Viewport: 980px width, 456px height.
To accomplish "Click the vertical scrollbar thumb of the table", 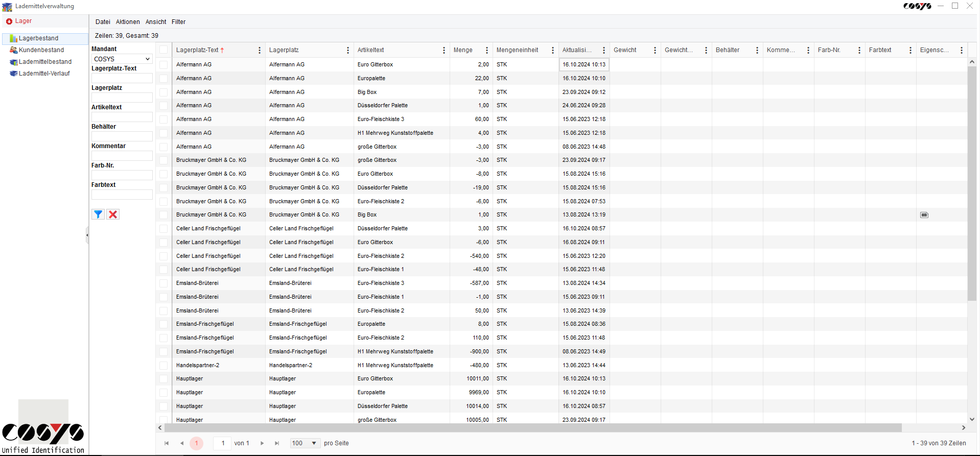I will tap(972, 184).
